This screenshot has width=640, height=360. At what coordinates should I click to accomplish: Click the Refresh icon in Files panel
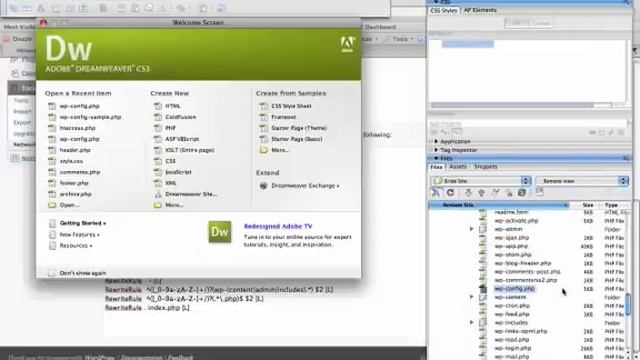click(x=450, y=193)
